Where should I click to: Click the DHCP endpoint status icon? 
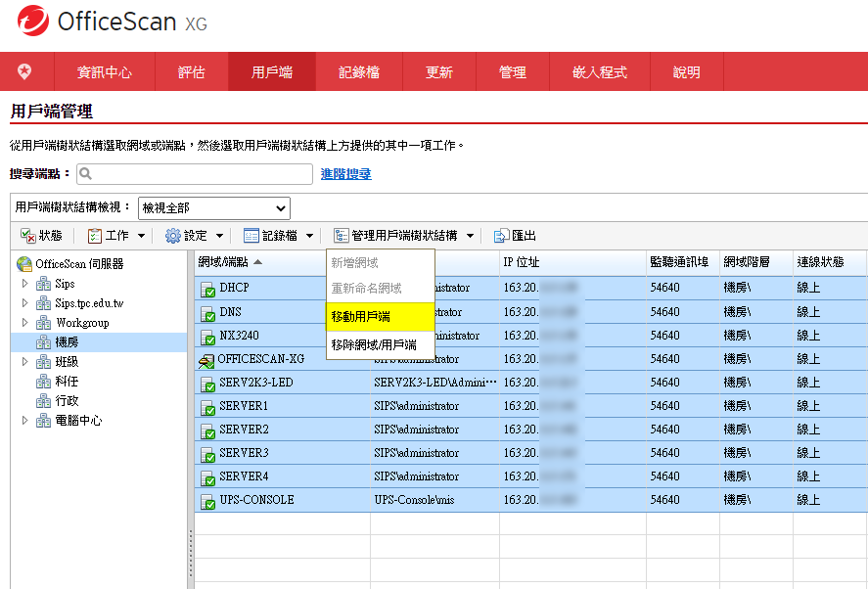[x=207, y=290]
